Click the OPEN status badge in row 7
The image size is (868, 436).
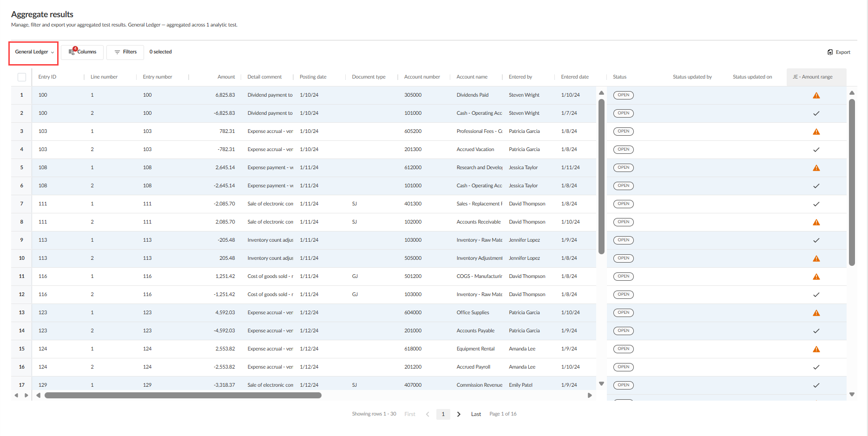[x=623, y=204]
